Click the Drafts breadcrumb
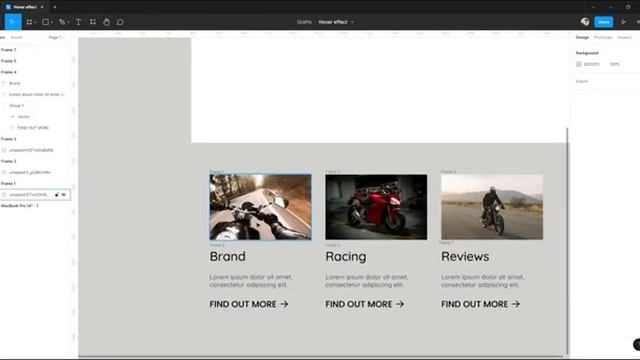Image resolution: width=640 pixels, height=360 pixels. click(304, 22)
